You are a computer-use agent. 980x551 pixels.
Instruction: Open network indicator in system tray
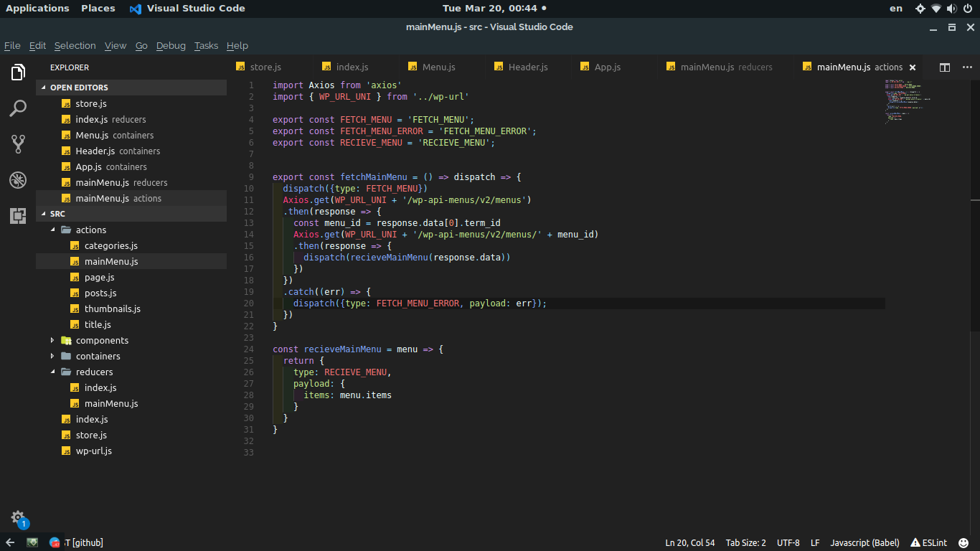(x=936, y=9)
